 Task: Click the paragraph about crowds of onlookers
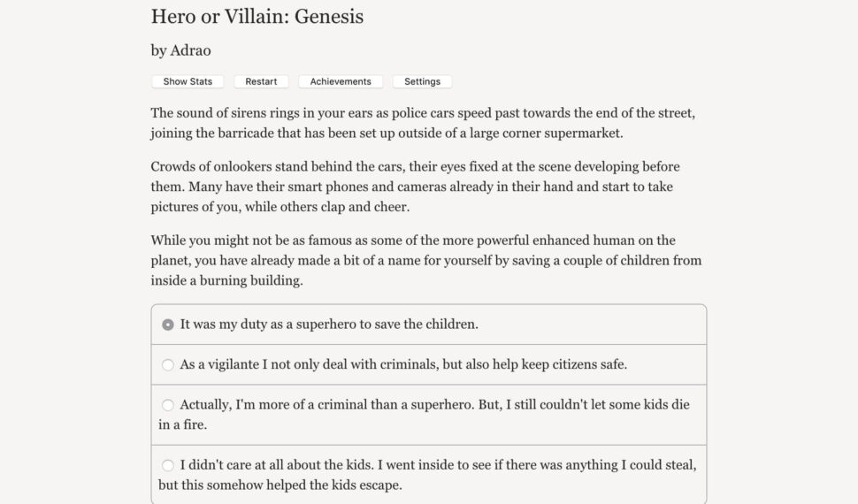[x=416, y=187]
